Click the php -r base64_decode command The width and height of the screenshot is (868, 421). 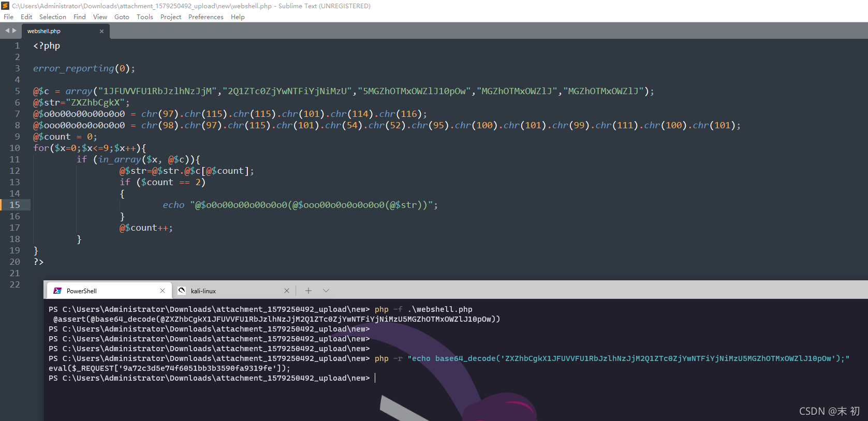tap(612, 358)
